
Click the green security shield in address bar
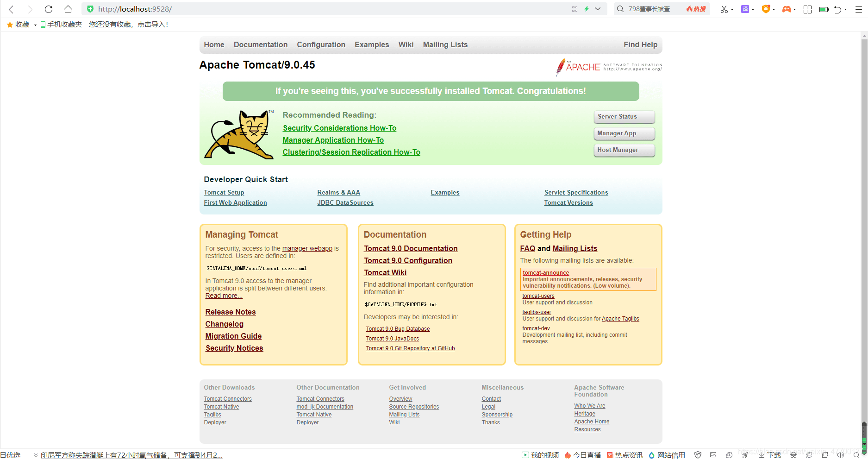click(x=90, y=9)
